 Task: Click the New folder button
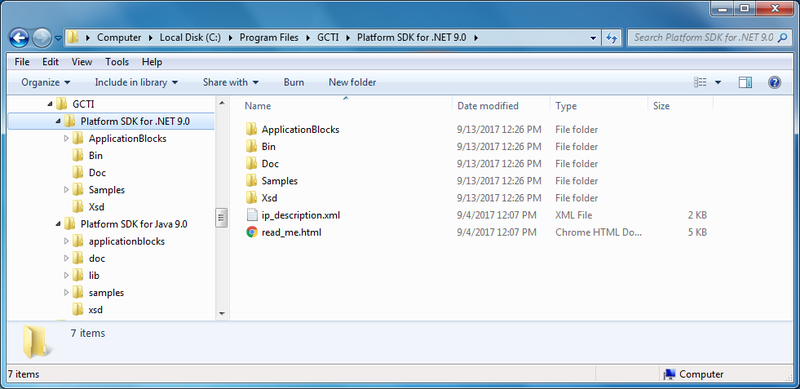pos(352,82)
